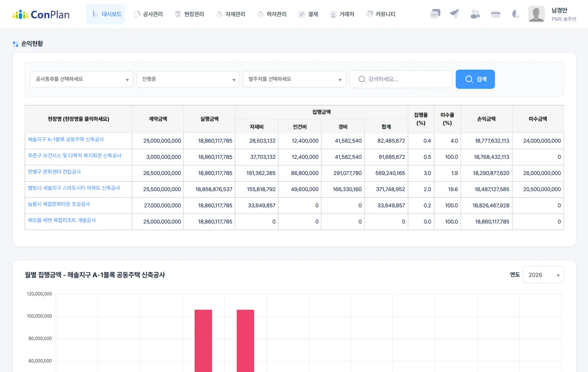Select the 자재관리 menu
588x372 pixels.
(x=231, y=14)
